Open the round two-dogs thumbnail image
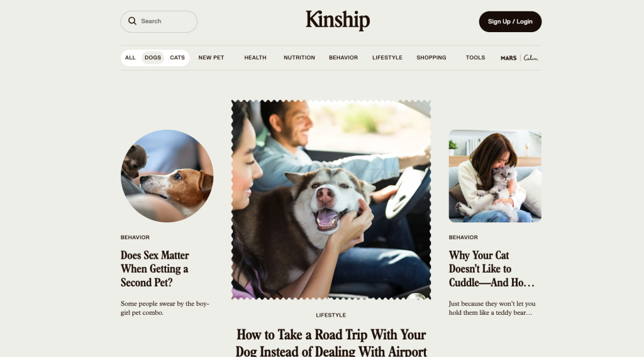The height and width of the screenshot is (357, 644). 167,176
